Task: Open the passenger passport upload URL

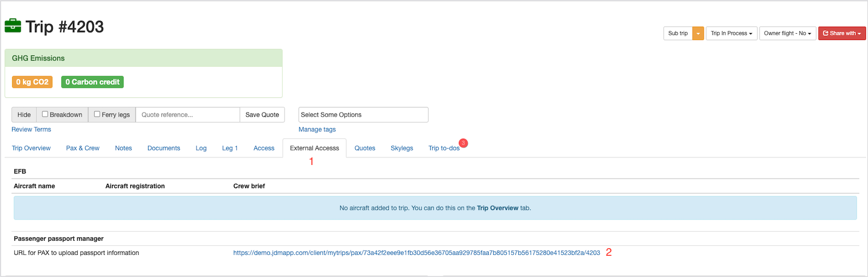Action: (x=416, y=253)
